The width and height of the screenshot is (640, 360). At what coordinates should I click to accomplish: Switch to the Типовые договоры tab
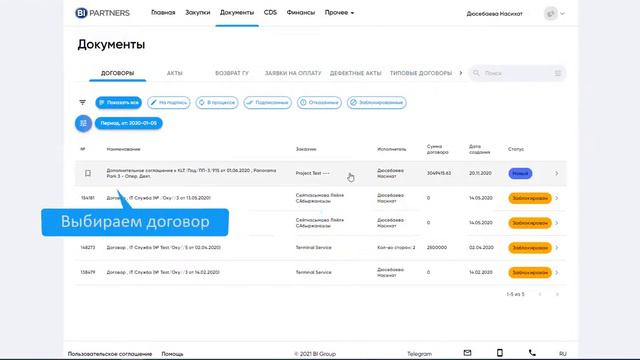(421, 73)
